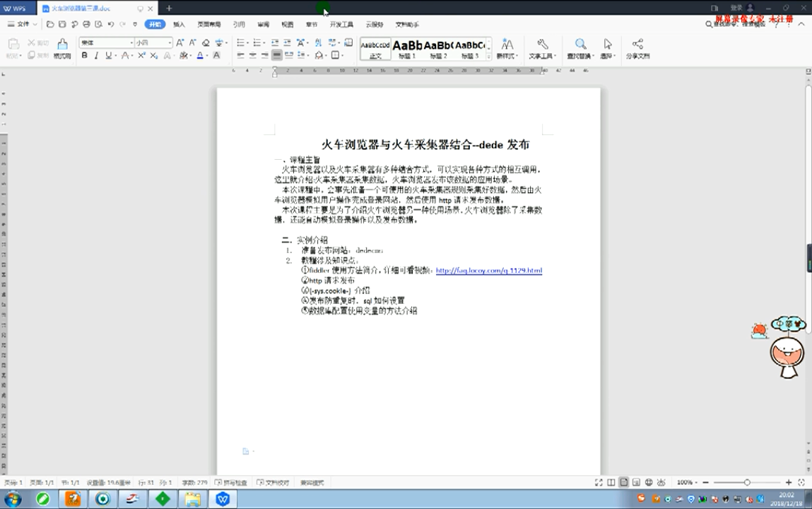This screenshot has height=509, width=812.
Task: Undo the last action
Action: tap(111, 24)
